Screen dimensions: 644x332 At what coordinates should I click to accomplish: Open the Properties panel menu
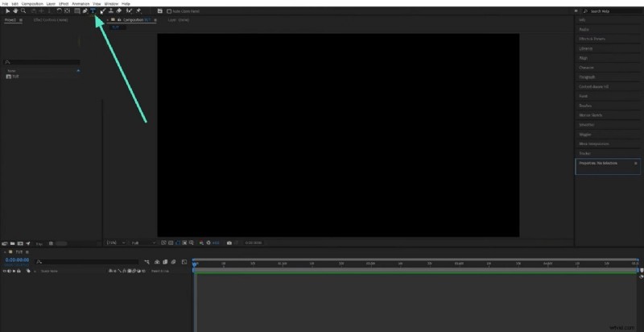pos(636,163)
